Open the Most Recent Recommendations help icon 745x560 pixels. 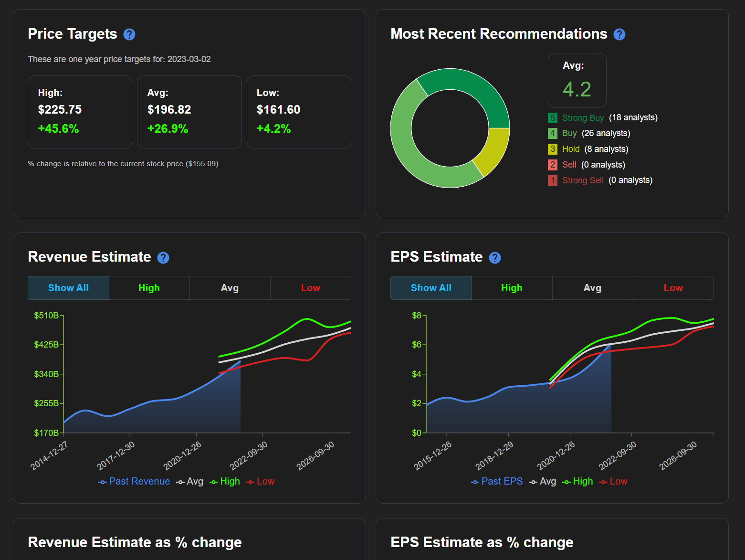[619, 34]
